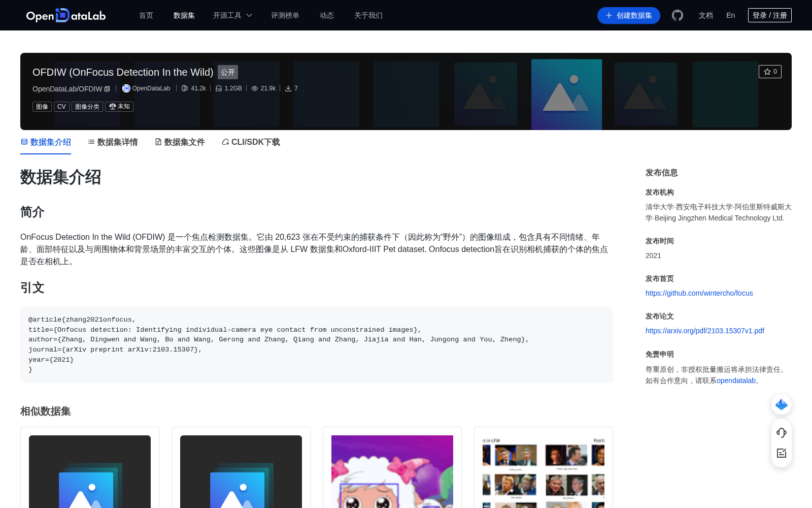This screenshot has width=812, height=508.
Task: Open the customer support headset icon
Action: click(x=782, y=433)
